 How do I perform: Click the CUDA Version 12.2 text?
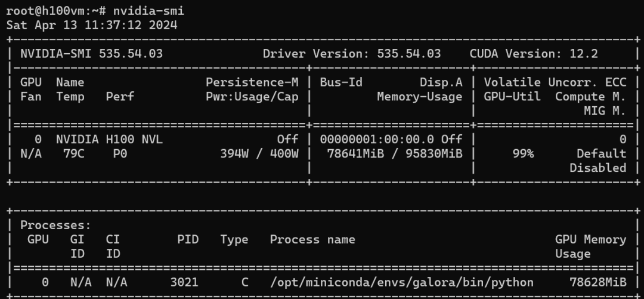533,54
